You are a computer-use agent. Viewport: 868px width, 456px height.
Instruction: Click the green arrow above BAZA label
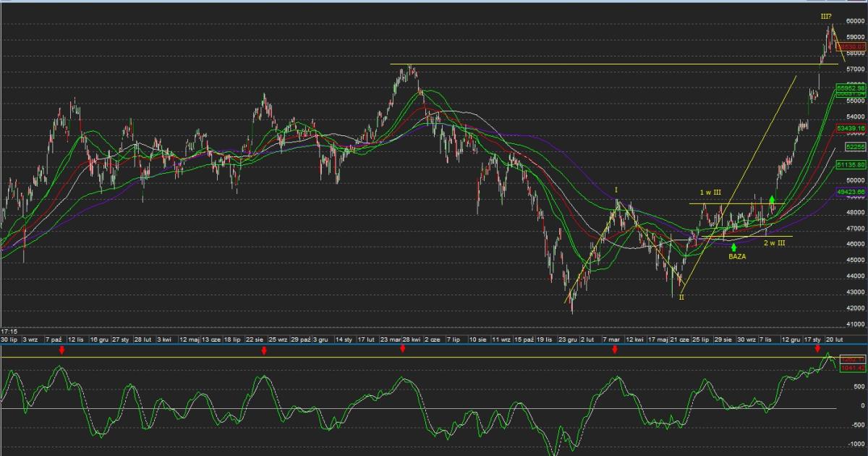(733, 248)
